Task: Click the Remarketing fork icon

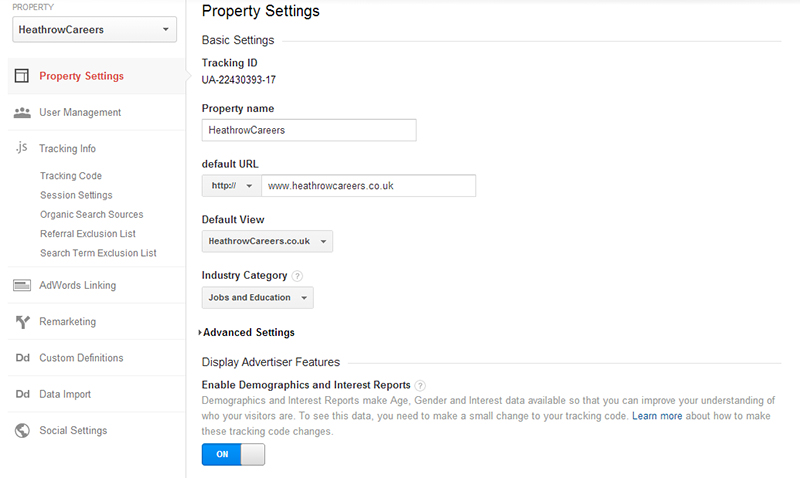Action: click(x=21, y=322)
